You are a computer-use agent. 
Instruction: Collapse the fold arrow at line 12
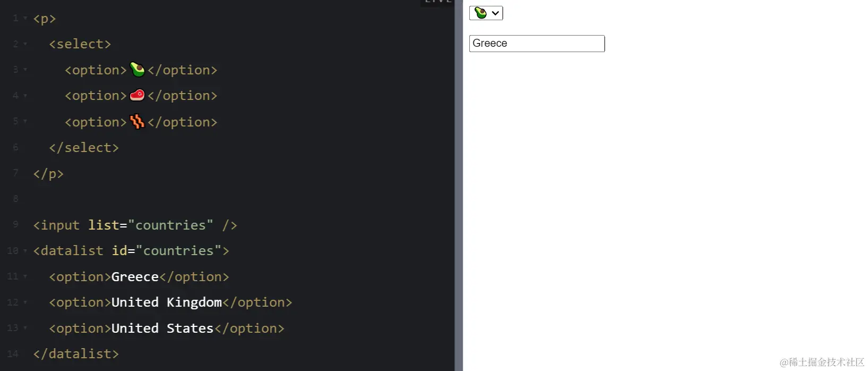(25, 302)
